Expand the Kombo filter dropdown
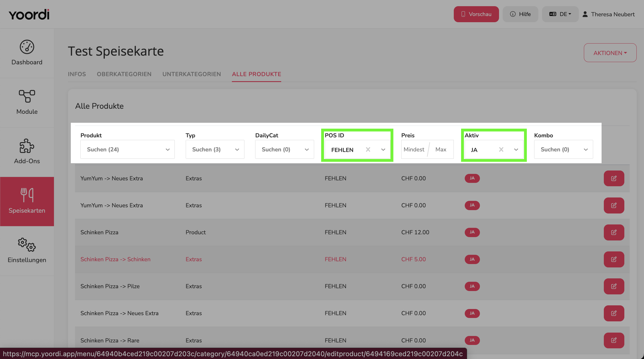 (564, 149)
